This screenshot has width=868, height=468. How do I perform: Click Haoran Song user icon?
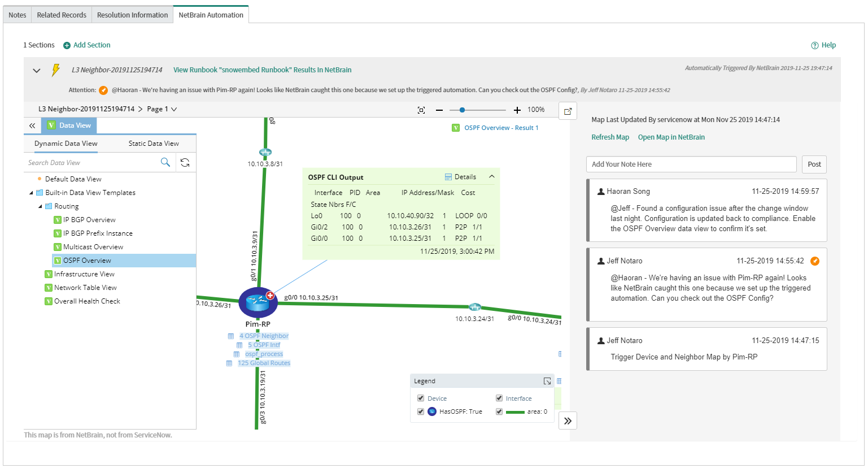tap(601, 192)
